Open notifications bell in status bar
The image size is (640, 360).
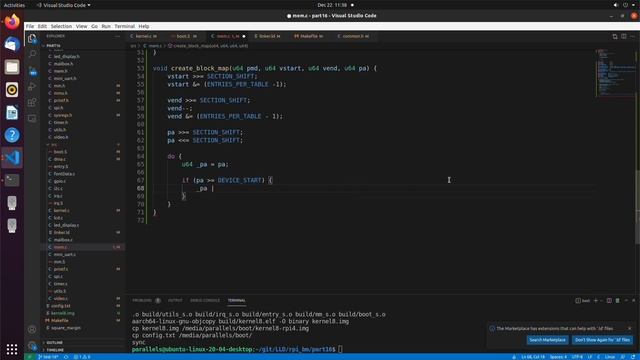tap(633, 357)
